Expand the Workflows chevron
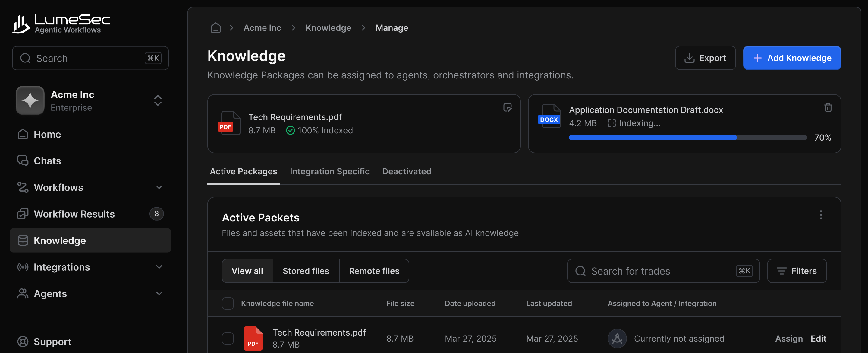Image resolution: width=868 pixels, height=353 pixels. (159, 187)
